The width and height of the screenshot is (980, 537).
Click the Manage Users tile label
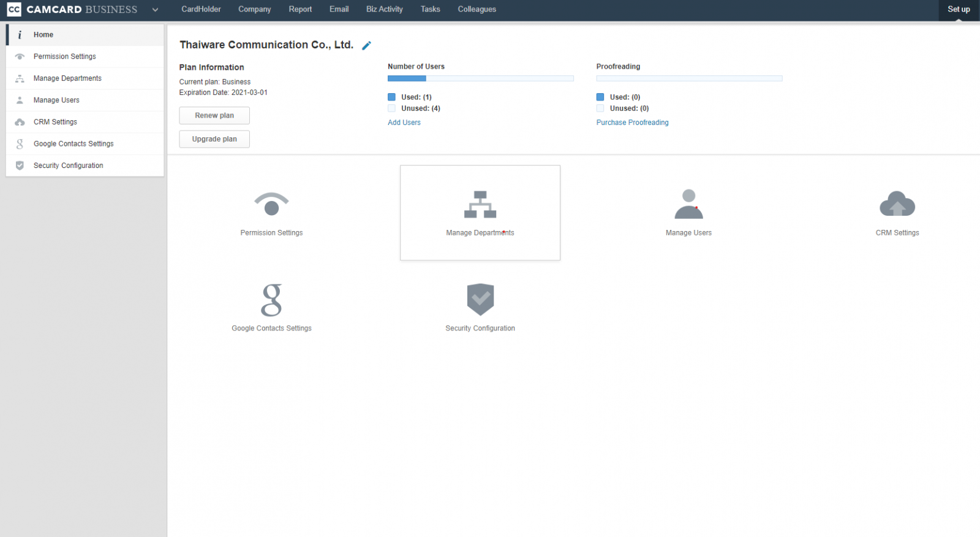pyautogui.click(x=689, y=233)
